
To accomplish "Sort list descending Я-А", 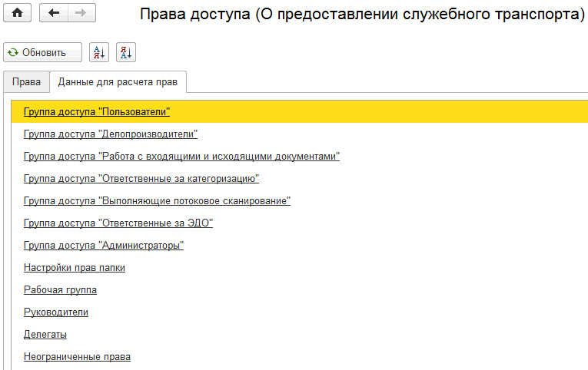I will click(x=126, y=52).
